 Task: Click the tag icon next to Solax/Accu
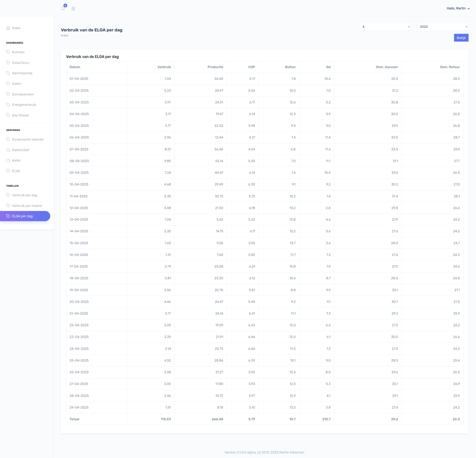coord(8,63)
